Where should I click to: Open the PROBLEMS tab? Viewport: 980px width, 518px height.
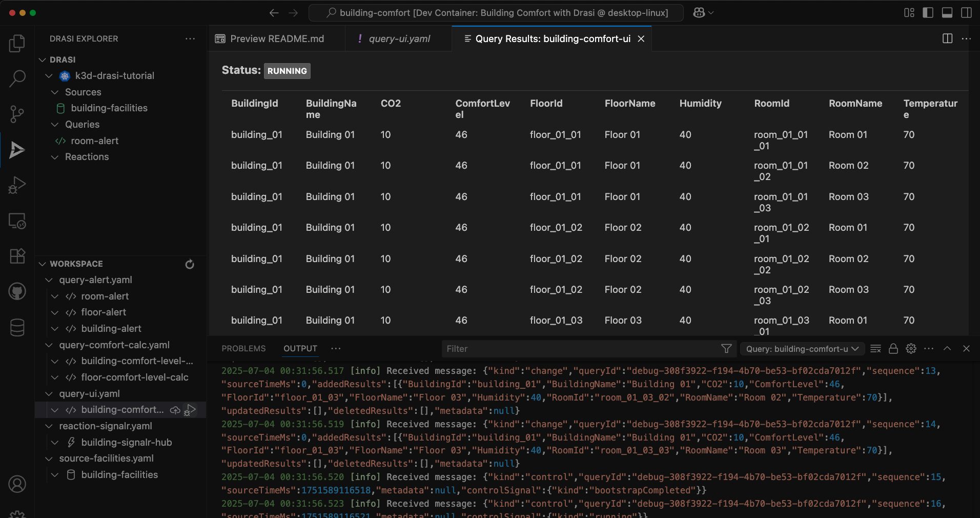(243, 349)
